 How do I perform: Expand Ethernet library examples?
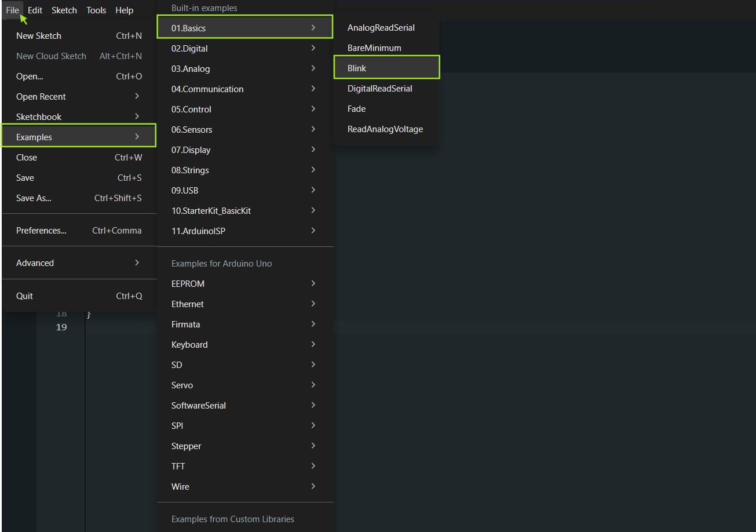point(245,304)
